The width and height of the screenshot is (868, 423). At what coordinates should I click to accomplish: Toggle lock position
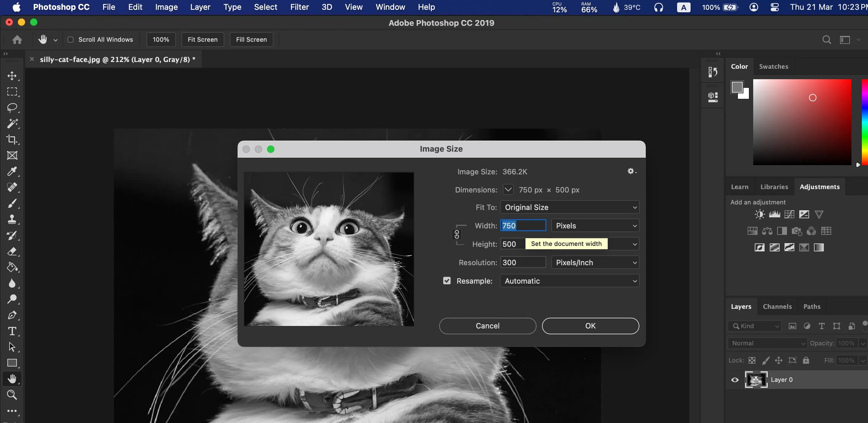point(778,360)
